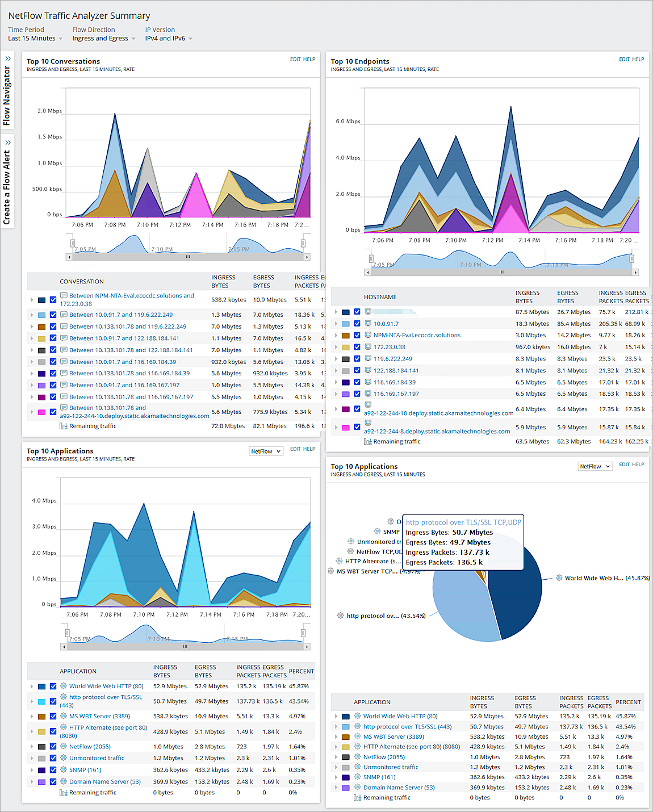Click EDIT on the Top 10 Endpoints widget
Screen dimensions: 653x812
click(x=623, y=58)
